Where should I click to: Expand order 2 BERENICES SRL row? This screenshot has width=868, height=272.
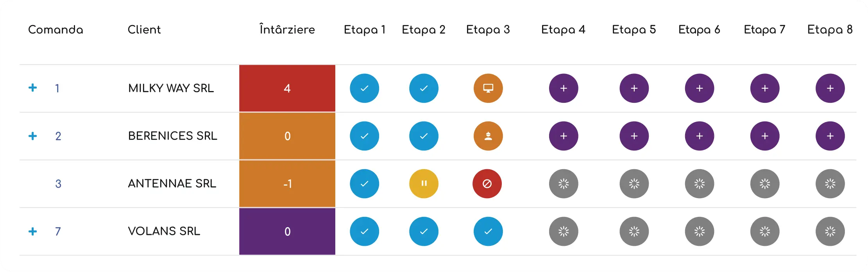(33, 136)
